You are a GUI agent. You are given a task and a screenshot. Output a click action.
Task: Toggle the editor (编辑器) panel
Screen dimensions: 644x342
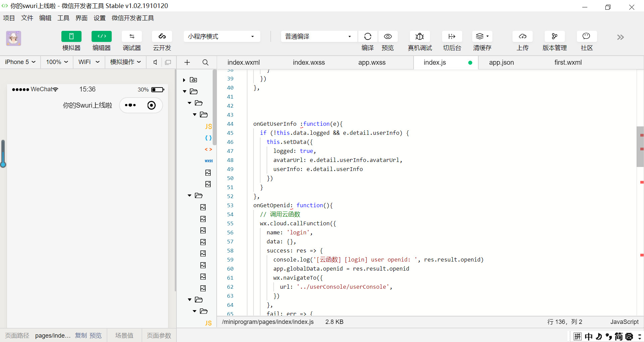[x=102, y=37]
